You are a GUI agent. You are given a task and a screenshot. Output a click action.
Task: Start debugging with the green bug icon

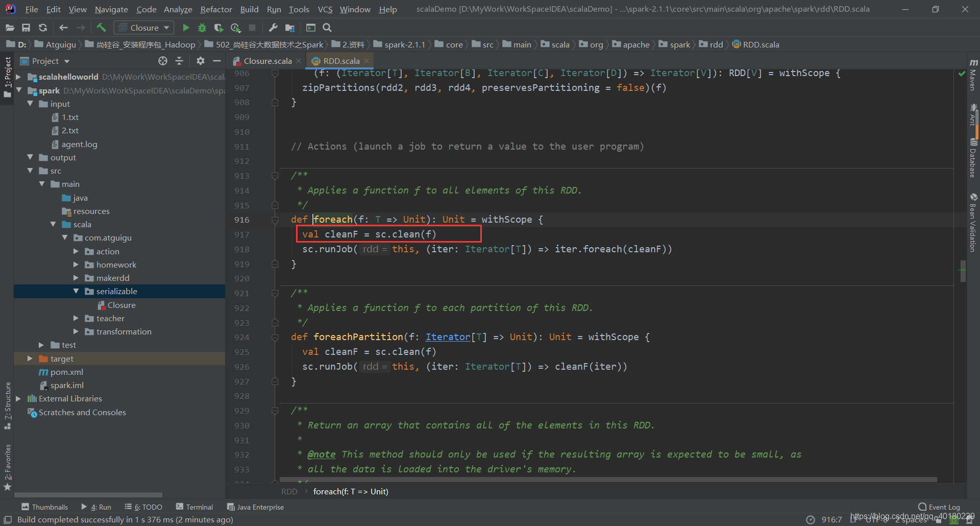click(202, 28)
